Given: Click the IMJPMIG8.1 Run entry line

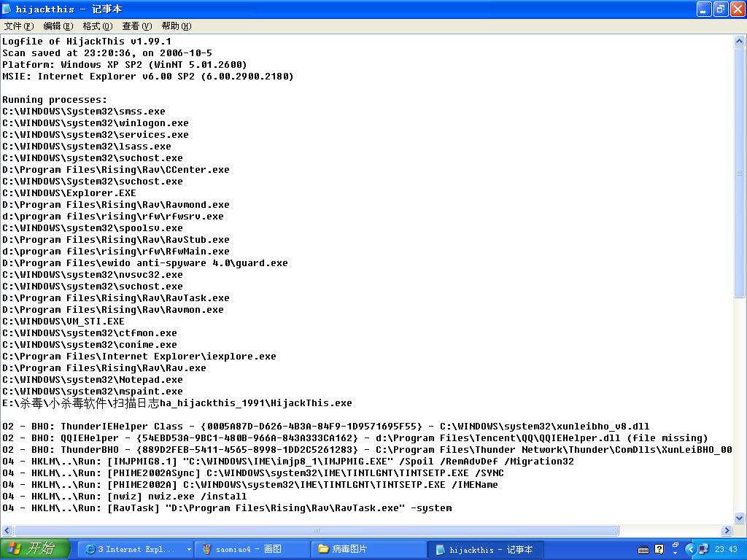Looking at the screenshot, I should point(288,462).
